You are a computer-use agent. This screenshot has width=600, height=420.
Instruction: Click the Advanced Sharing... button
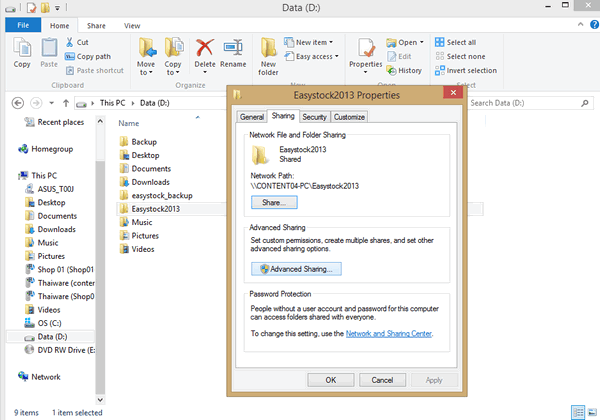click(296, 269)
